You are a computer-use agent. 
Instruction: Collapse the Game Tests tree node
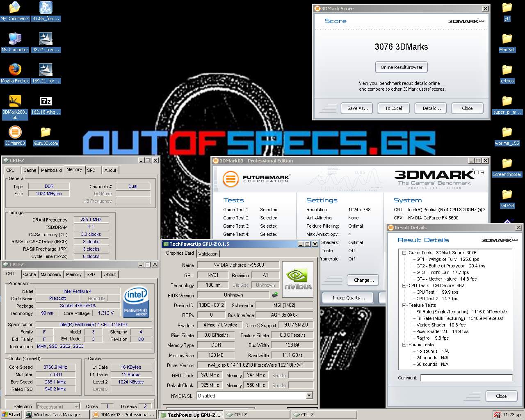point(404,253)
